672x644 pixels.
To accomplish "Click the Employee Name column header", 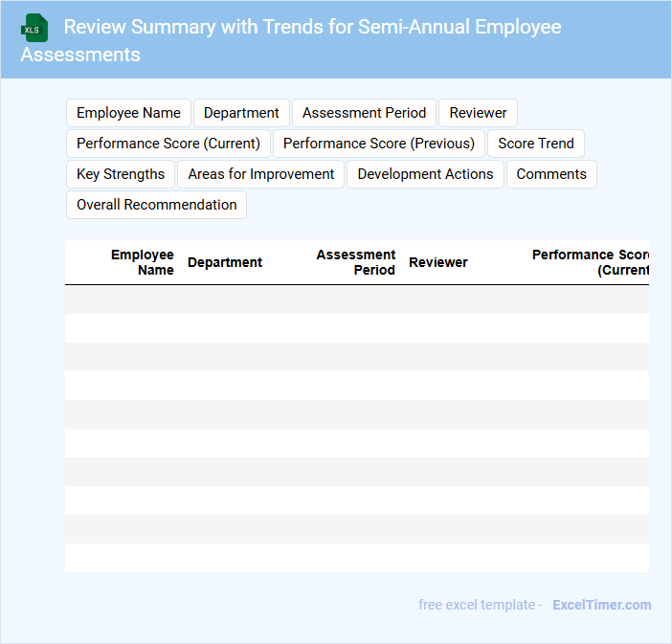I will pos(142,262).
